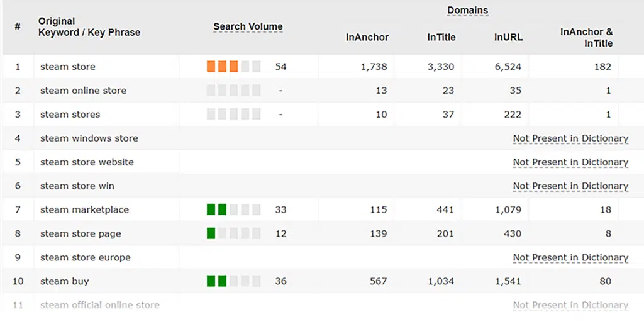Click Not Present in Dictionary for steam store website
Viewport: 644px width, 324px height.
coord(570,162)
